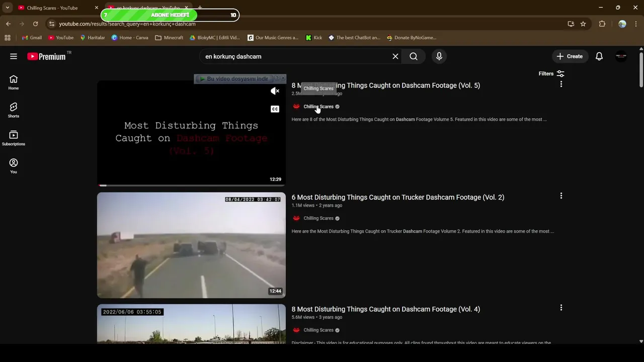The image size is (644, 362).
Task: Click the trucker dashcam video thumbnail
Action: pyautogui.click(x=191, y=245)
